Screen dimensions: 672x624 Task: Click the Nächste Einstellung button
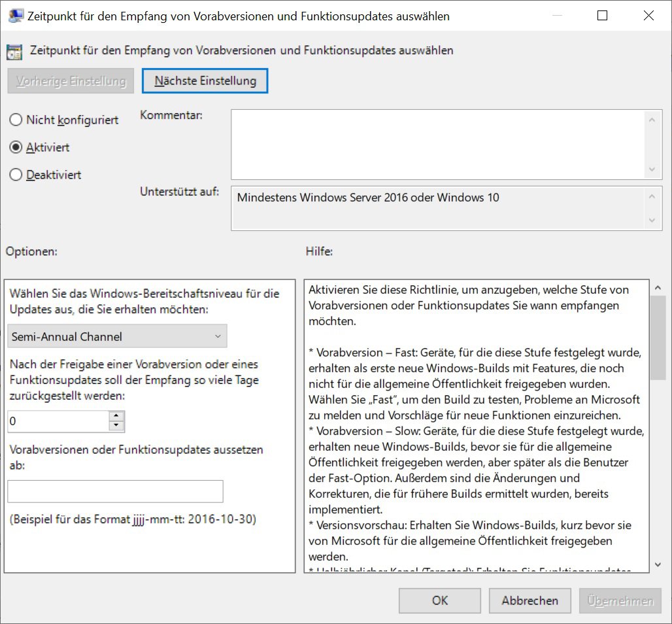[x=205, y=80]
